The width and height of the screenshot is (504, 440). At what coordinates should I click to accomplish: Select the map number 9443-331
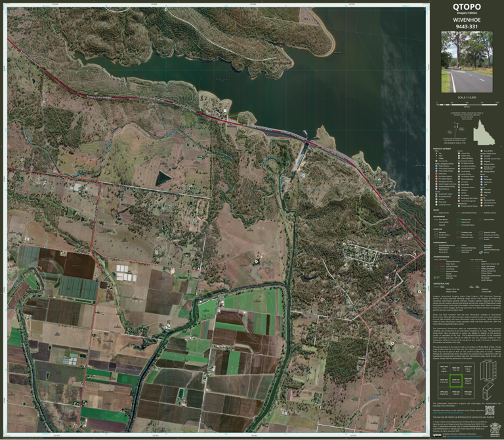[467, 27]
